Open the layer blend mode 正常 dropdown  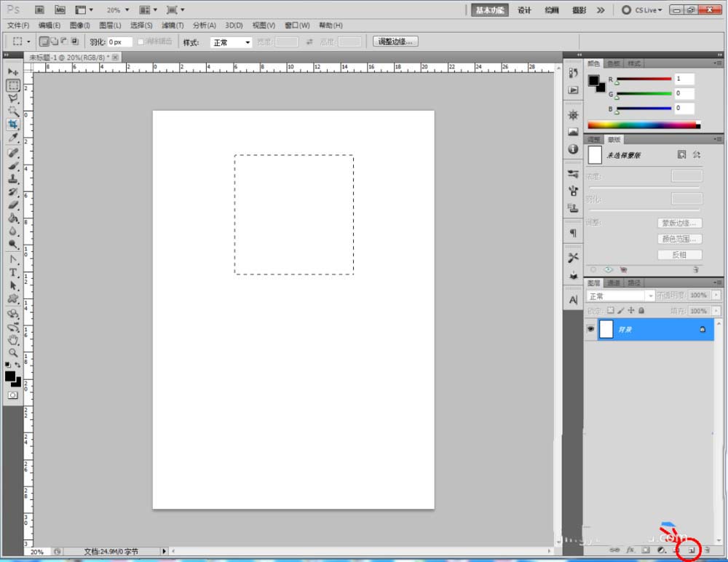[x=620, y=296]
